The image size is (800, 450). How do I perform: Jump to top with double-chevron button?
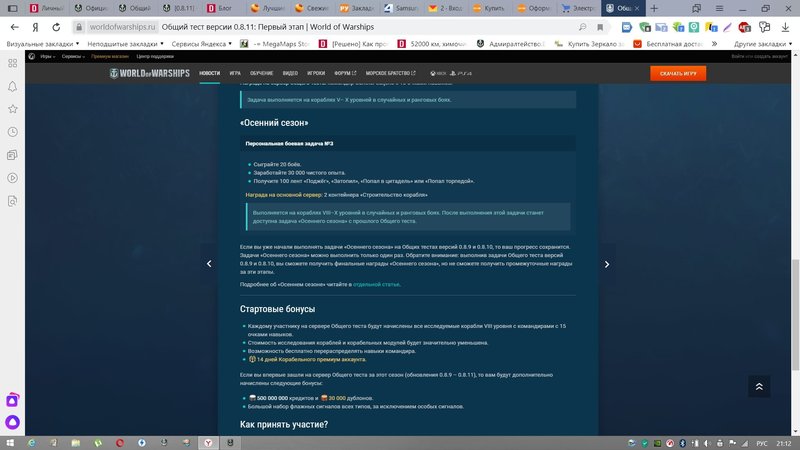[x=759, y=386]
